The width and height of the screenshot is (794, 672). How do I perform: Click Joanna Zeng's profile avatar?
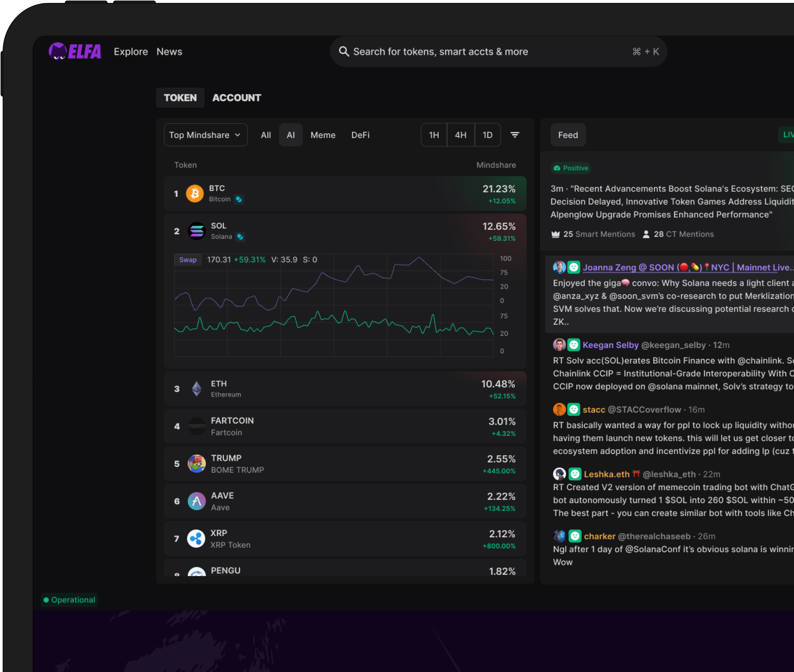559,267
